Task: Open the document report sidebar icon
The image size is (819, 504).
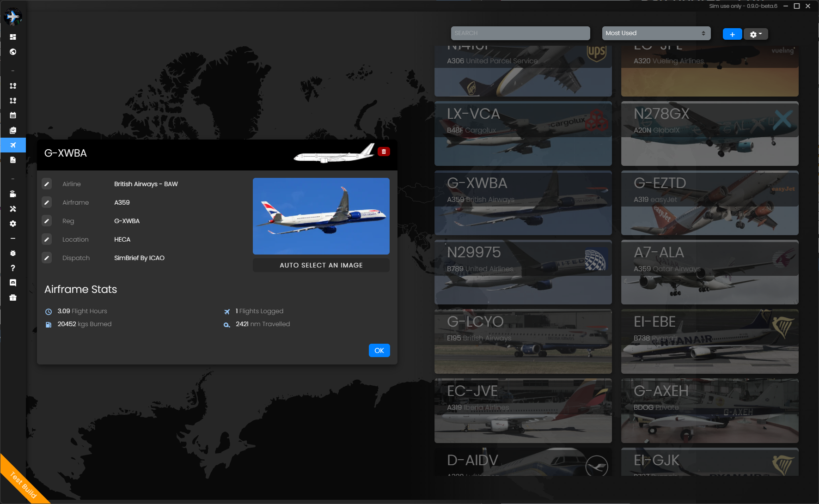Action: point(13,160)
